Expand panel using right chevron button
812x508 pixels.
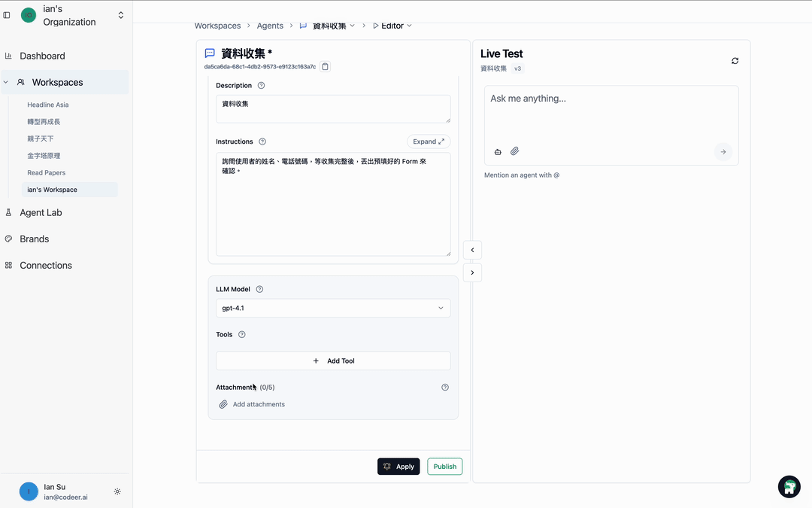click(472, 272)
